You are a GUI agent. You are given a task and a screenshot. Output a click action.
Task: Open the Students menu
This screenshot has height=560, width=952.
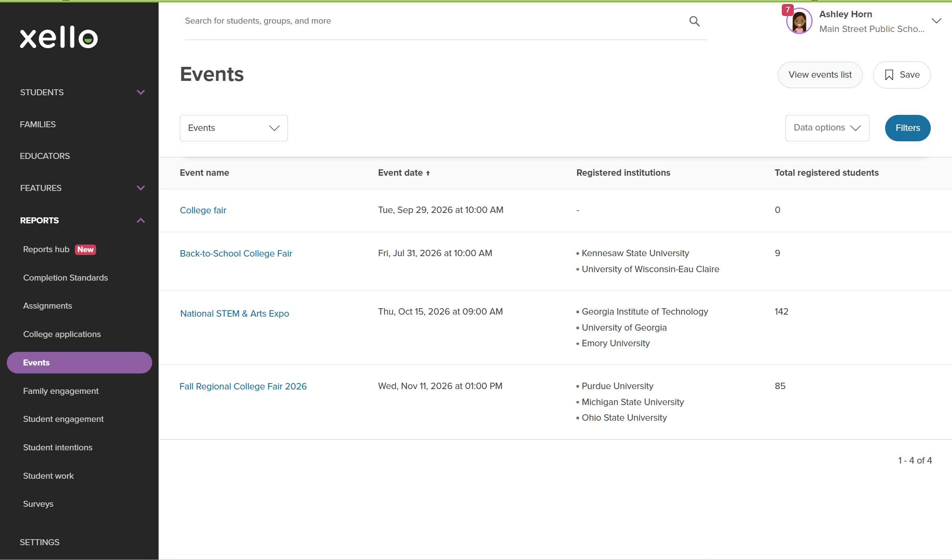click(x=42, y=92)
